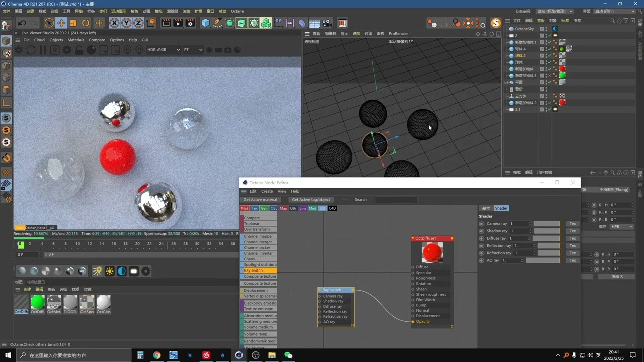
Task: Toggle Tex node filter tab
Action: pyautogui.click(x=255, y=208)
